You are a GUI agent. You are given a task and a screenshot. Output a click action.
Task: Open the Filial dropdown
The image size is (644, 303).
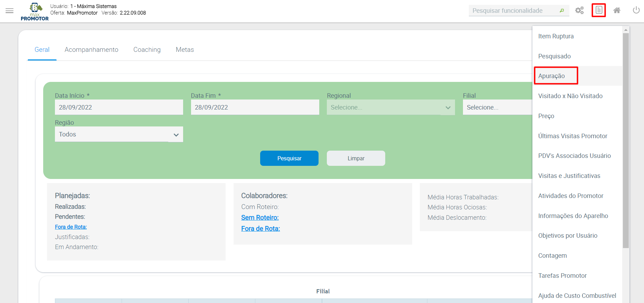pyautogui.click(x=498, y=107)
